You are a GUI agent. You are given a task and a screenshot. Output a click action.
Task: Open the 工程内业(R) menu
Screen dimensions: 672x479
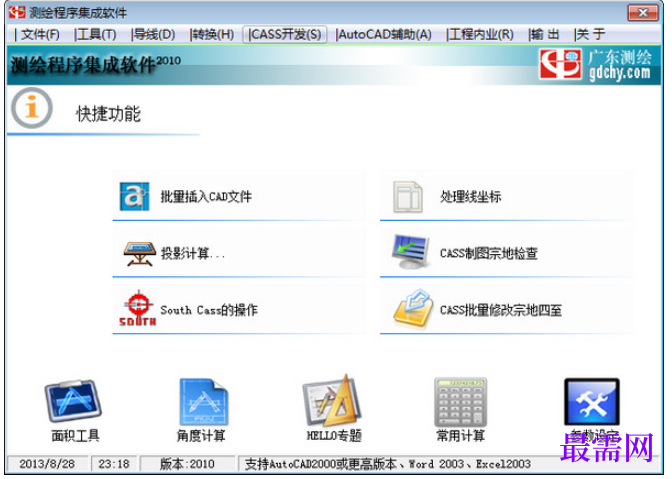coord(480,34)
